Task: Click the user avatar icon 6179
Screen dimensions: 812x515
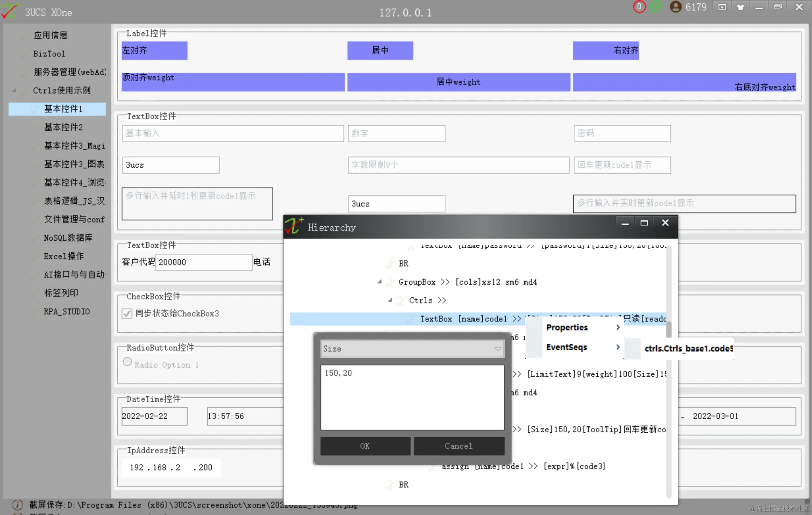Action: point(676,7)
